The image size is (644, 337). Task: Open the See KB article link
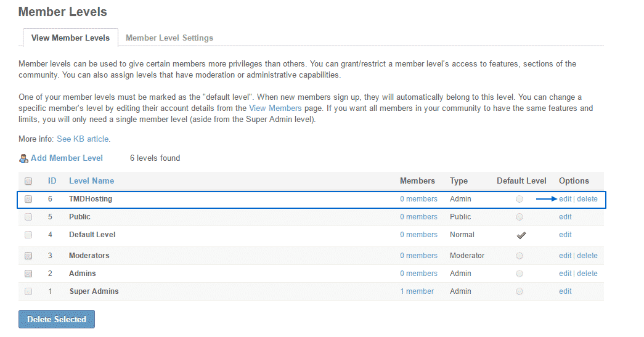pos(83,139)
